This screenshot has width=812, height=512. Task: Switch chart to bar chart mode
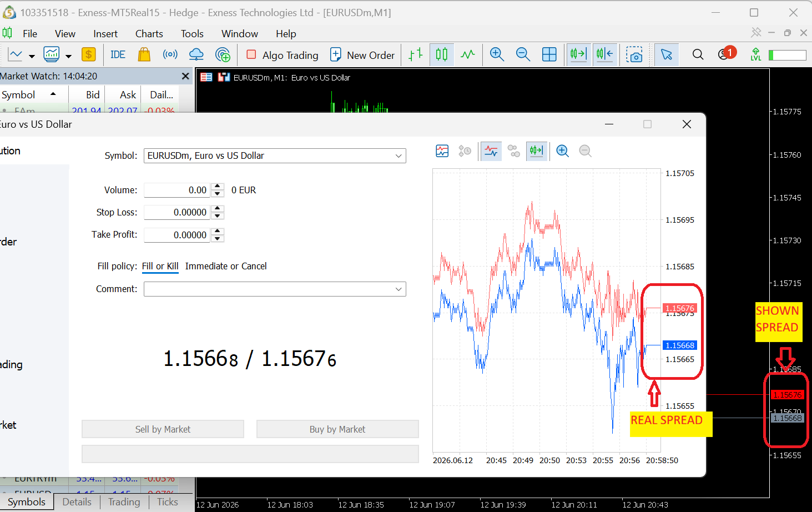[x=416, y=54]
